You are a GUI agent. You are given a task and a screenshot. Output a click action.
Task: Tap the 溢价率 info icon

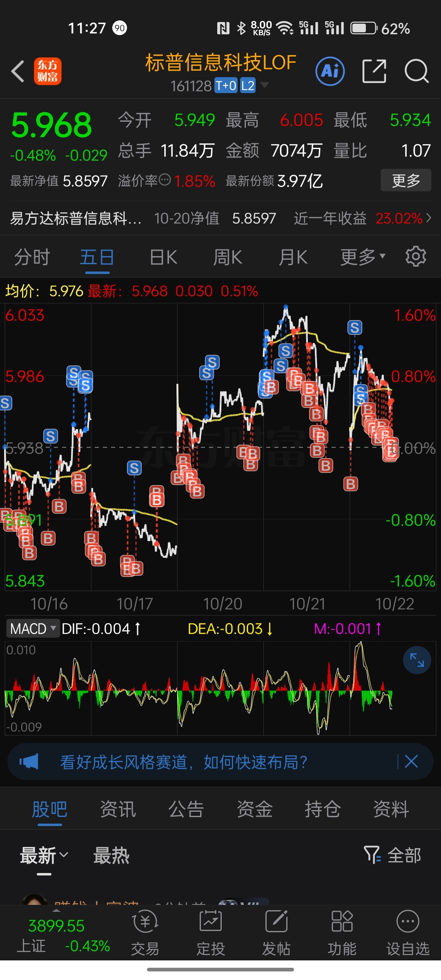[x=165, y=180]
